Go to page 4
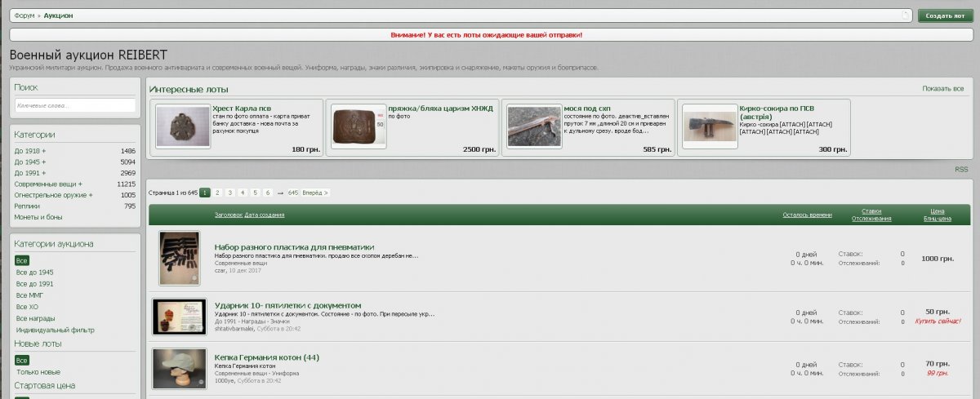Viewport: 980px width, 399px height. tap(243, 193)
